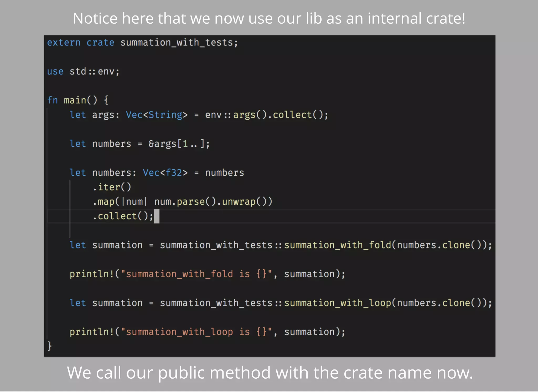Click the summation_with_loop function call line
538x392 pixels.
pos(281,303)
